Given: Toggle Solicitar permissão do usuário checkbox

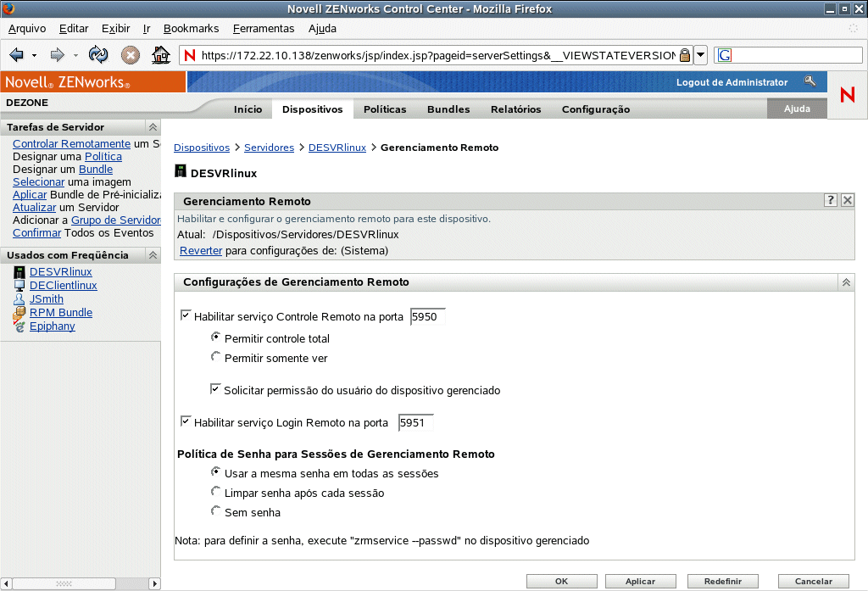Looking at the screenshot, I should (215, 389).
